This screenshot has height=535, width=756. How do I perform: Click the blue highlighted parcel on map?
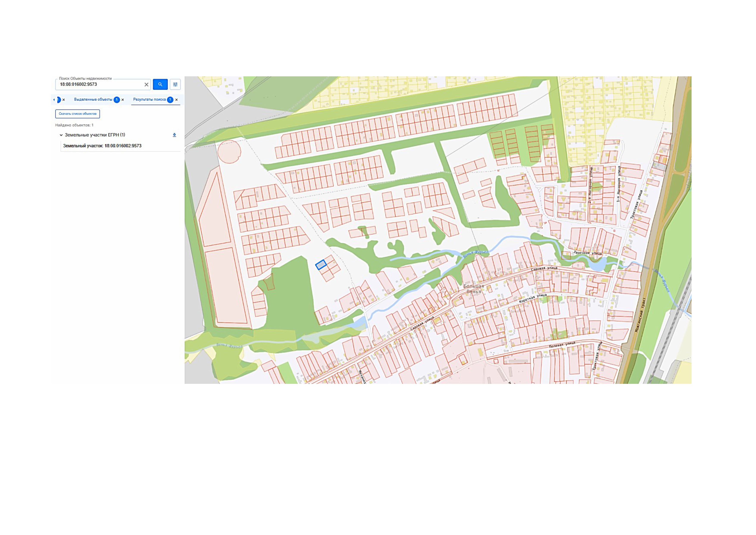pyautogui.click(x=321, y=265)
